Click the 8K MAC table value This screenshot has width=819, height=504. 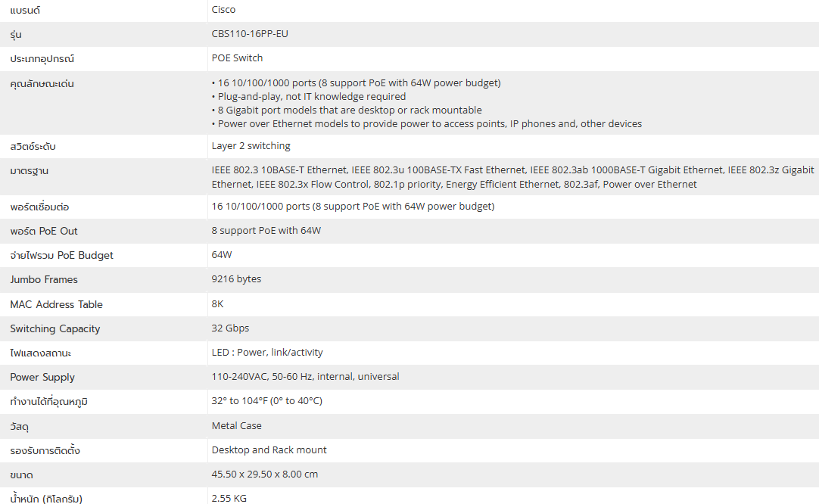pyautogui.click(x=218, y=303)
